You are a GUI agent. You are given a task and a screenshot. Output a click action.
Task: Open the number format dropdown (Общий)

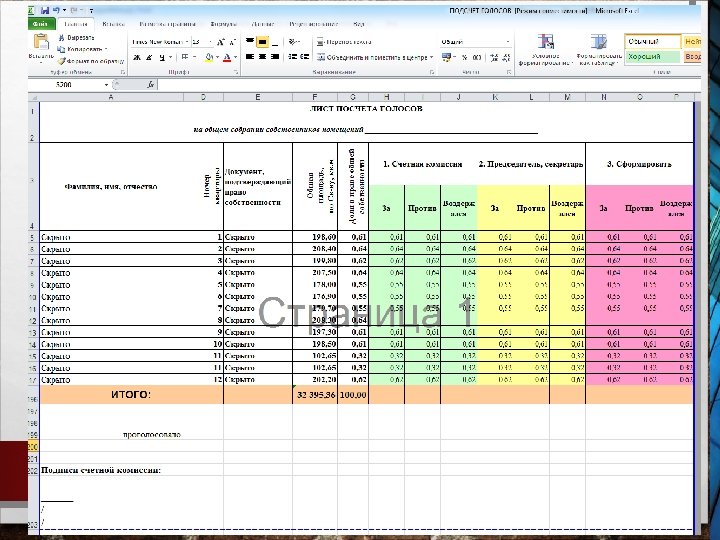pyautogui.click(x=508, y=42)
